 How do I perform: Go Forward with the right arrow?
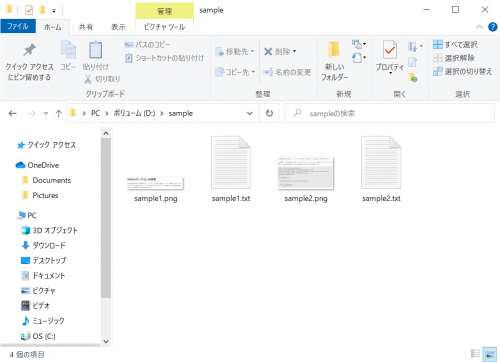pos(31,114)
